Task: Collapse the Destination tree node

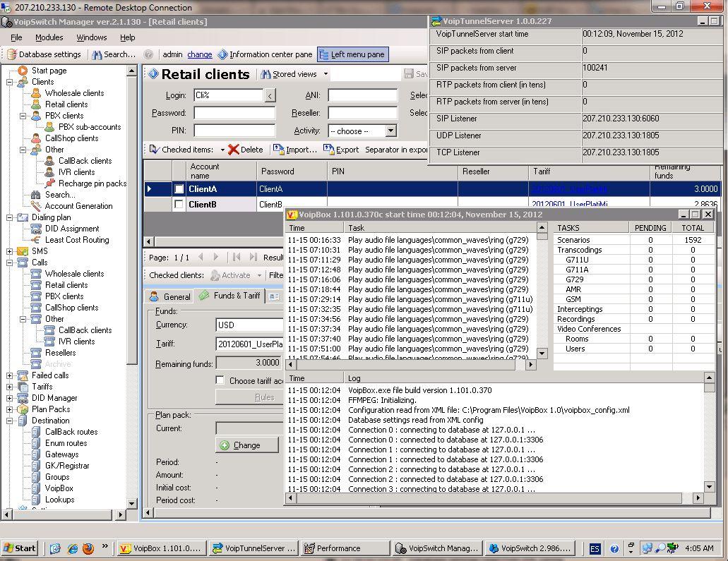Action: (x=9, y=421)
